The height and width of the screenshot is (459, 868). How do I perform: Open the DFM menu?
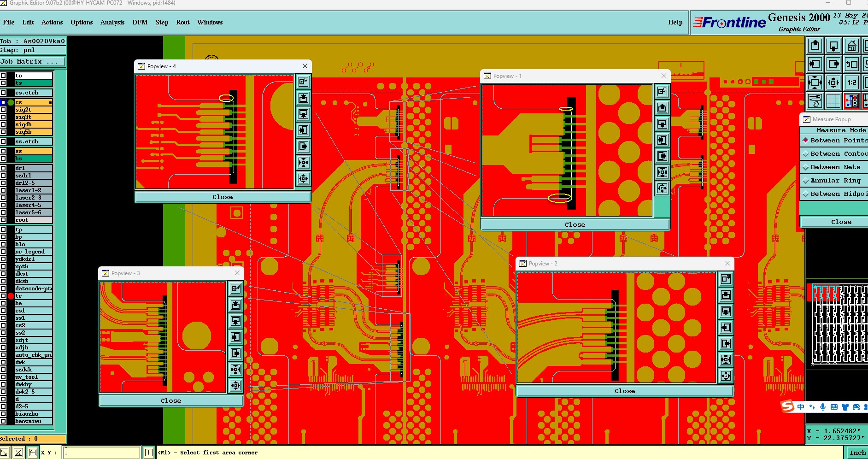140,22
